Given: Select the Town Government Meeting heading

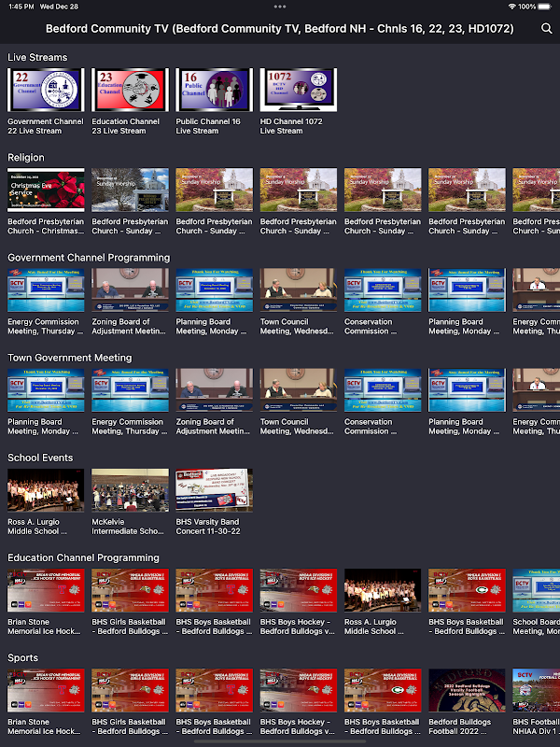Looking at the screenshot, I should (x=69, y=358).
